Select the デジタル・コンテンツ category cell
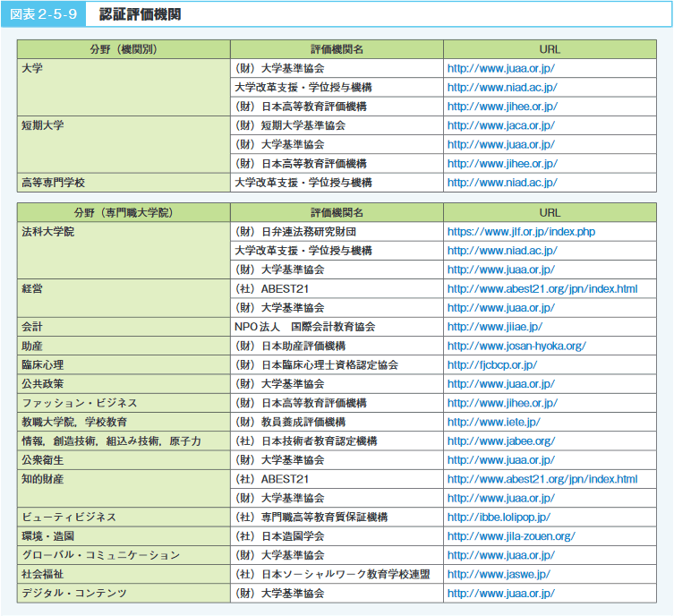Screen dimensions: 674x616 (124, 594)
